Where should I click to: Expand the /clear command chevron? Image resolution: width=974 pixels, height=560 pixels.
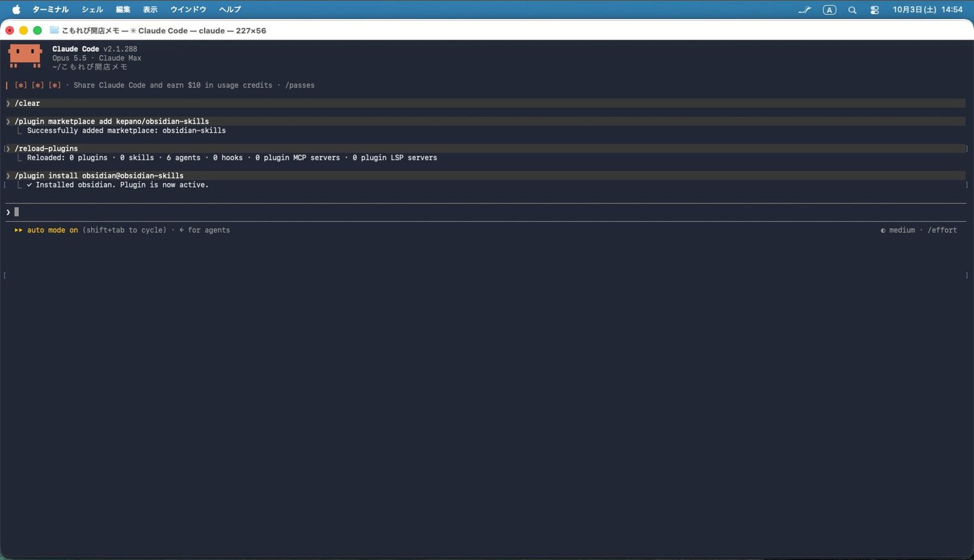click(x=8, y=103)
